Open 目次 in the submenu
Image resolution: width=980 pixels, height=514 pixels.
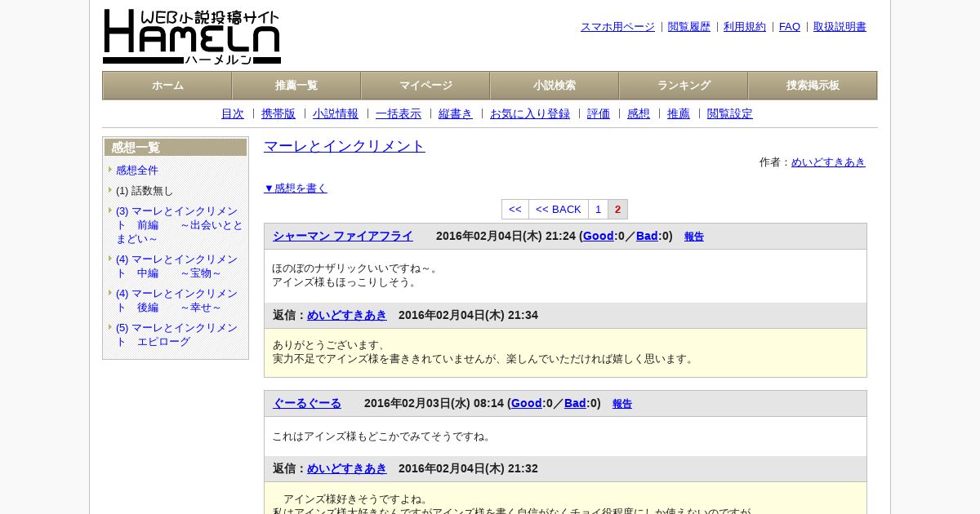[233, 114]
